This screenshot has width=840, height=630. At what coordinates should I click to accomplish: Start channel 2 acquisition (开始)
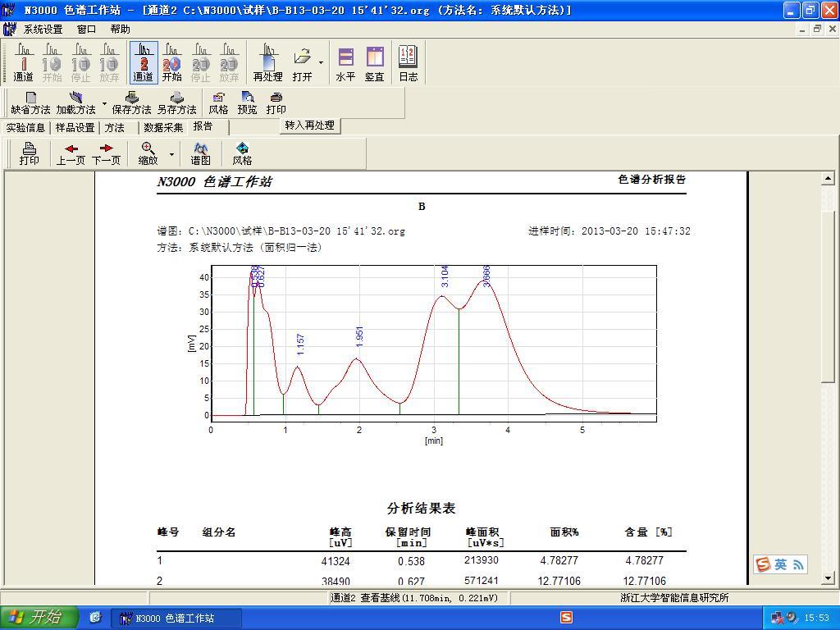[x=172, y=62]
